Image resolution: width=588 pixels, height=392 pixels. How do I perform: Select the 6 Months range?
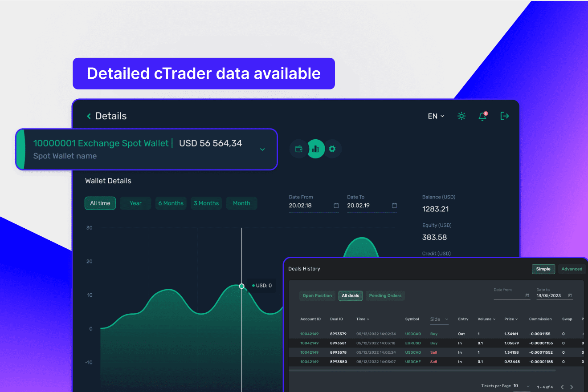pyautogui.click(x=171, y=203)
